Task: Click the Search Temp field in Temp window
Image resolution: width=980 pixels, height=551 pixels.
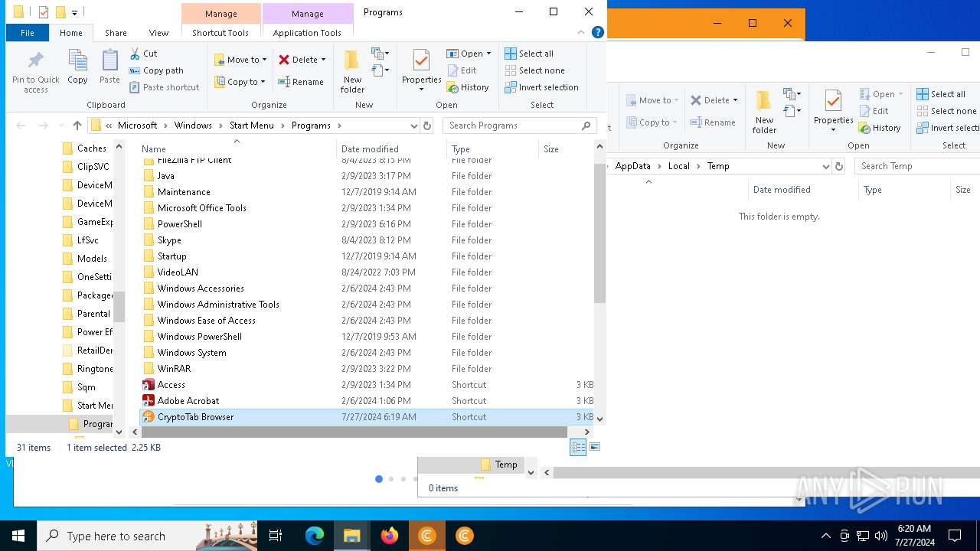Action: 917,166
